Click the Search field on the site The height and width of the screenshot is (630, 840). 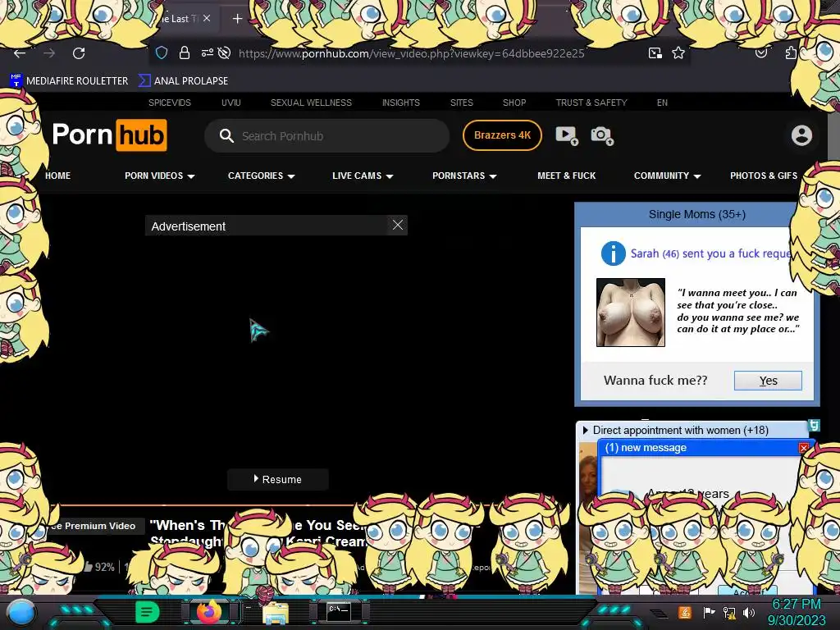(x=326, y=136)
